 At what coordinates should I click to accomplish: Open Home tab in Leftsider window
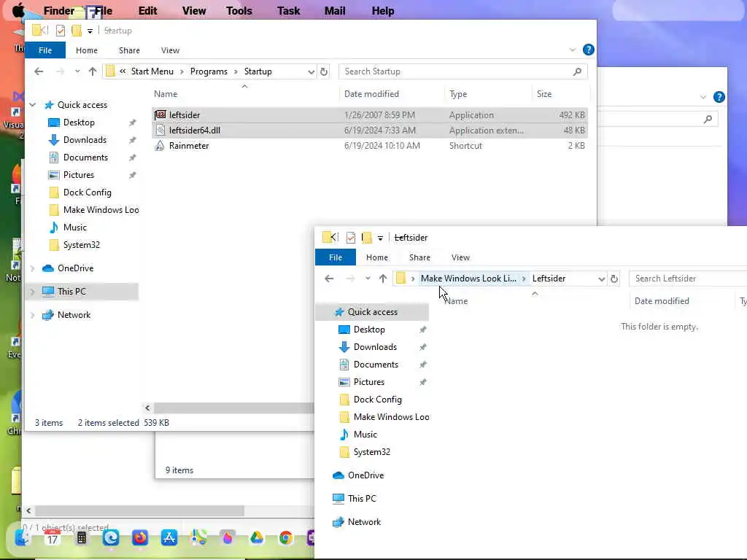pos(377,257)
